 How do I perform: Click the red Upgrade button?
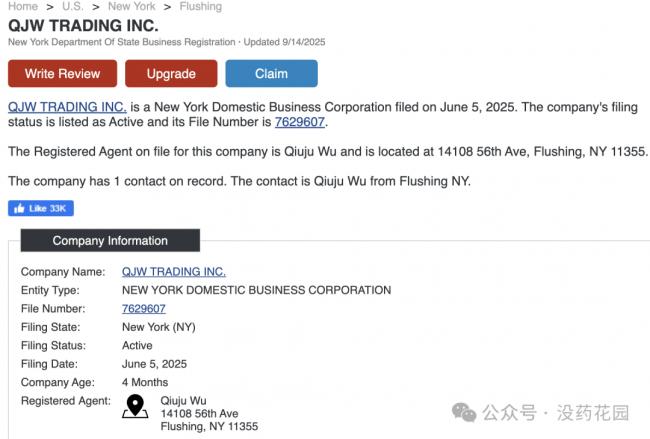[x=171, y=73]
